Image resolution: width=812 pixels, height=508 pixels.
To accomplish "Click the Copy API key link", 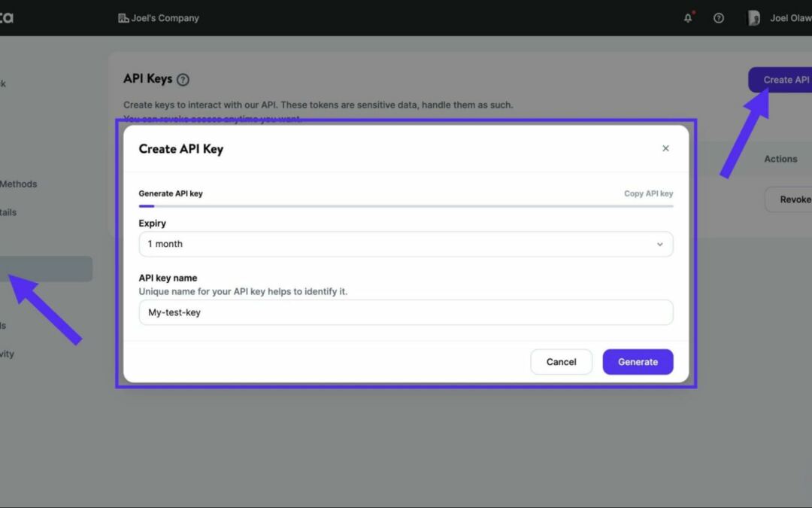I will pyautogui.click(x=648, y=193).
